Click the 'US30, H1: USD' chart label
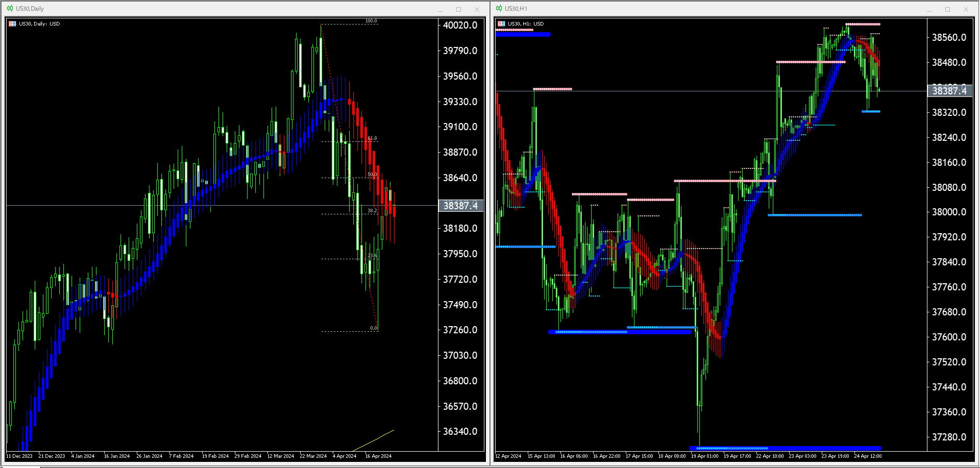 tap(526, 23)
